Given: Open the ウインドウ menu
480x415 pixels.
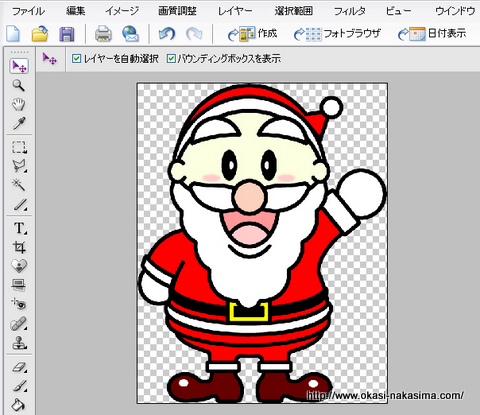Looking at the screenshot, I should tap(455, 11).
